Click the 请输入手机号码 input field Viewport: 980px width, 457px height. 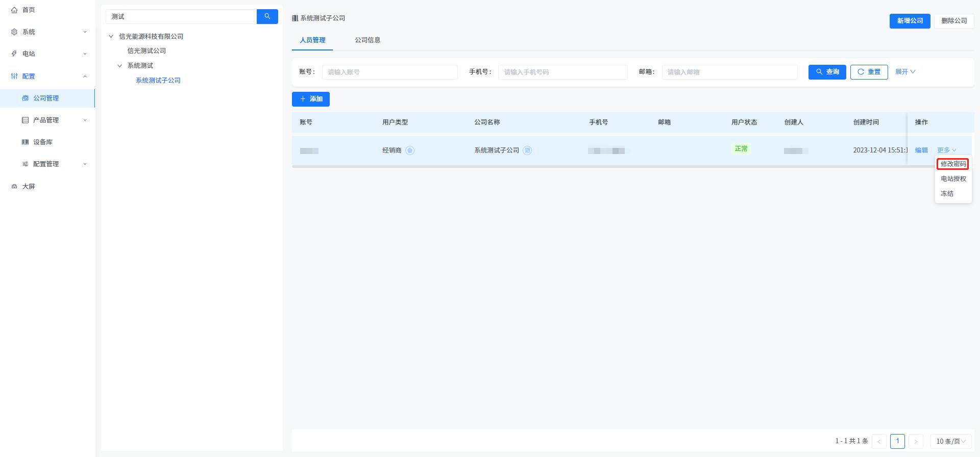[x=562, y=72]
